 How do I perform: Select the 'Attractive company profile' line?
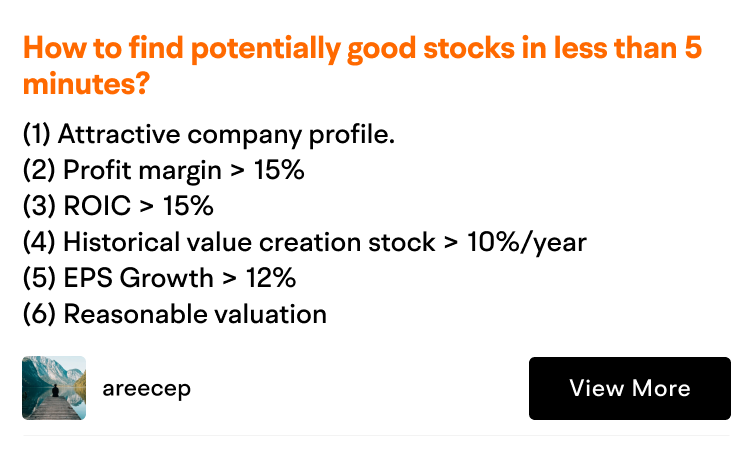pyautogui.click(x=209, y=134)
